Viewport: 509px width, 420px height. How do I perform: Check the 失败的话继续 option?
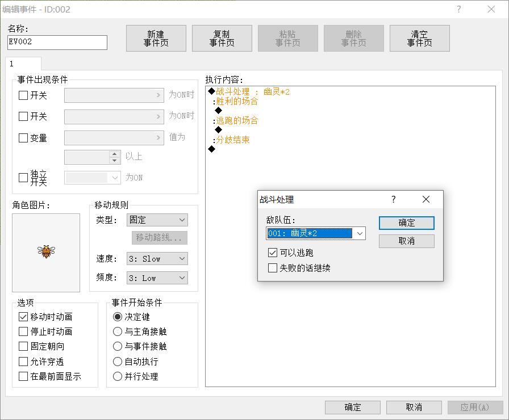click(x=272, y=268)
